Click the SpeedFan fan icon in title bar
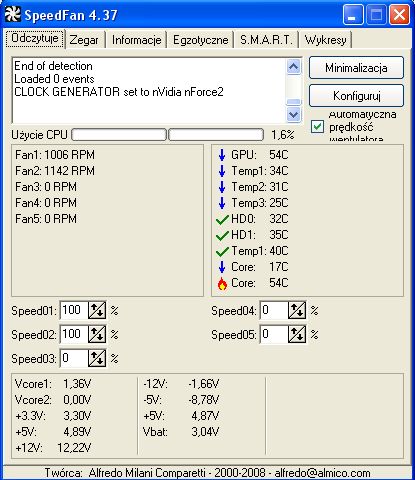Viewport: 415px width, 480px height. click(x=13, y=14)
